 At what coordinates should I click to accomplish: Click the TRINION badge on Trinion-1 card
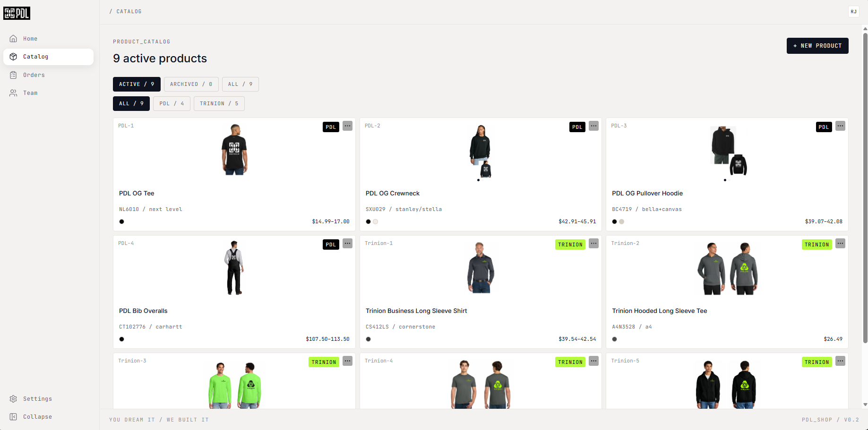(570, 245)
